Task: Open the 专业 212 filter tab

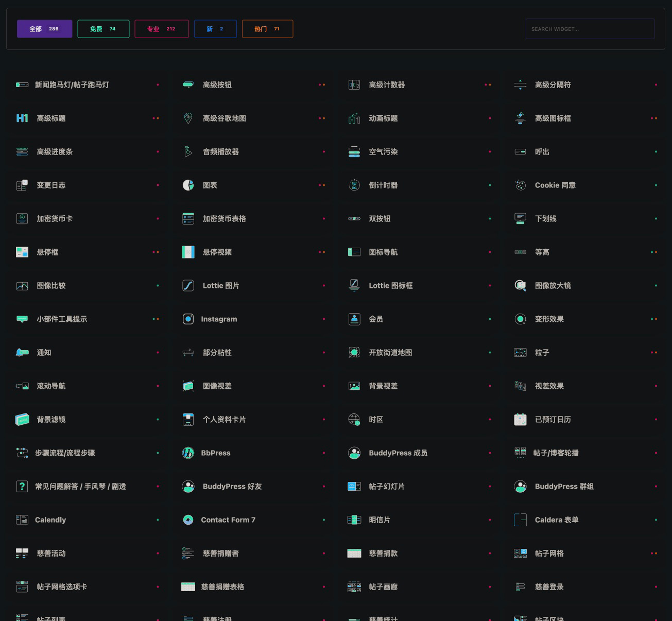Action: 162,29
